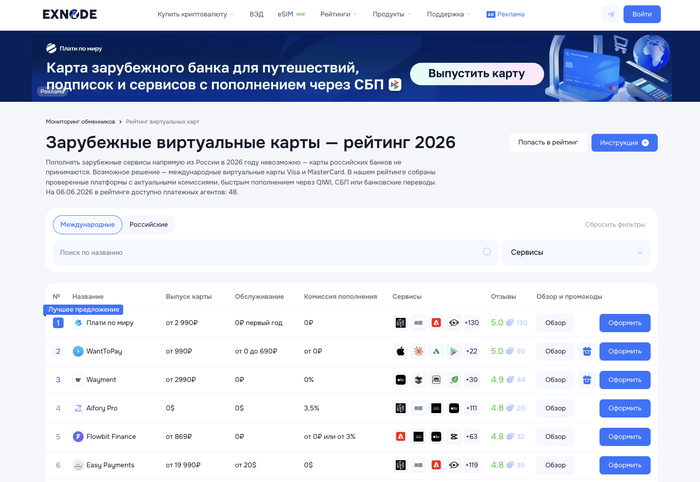Click the Комиссия пополнения column header

point(340,296)
